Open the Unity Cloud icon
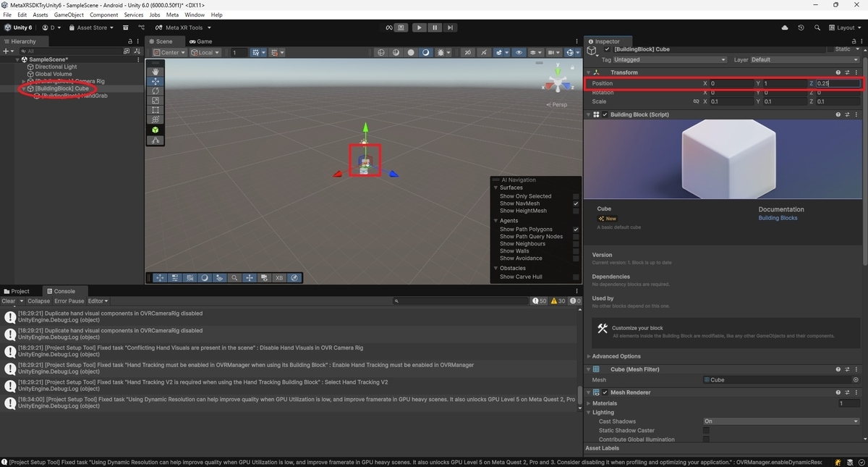This screenshot has height=467, width=868. 785,28
